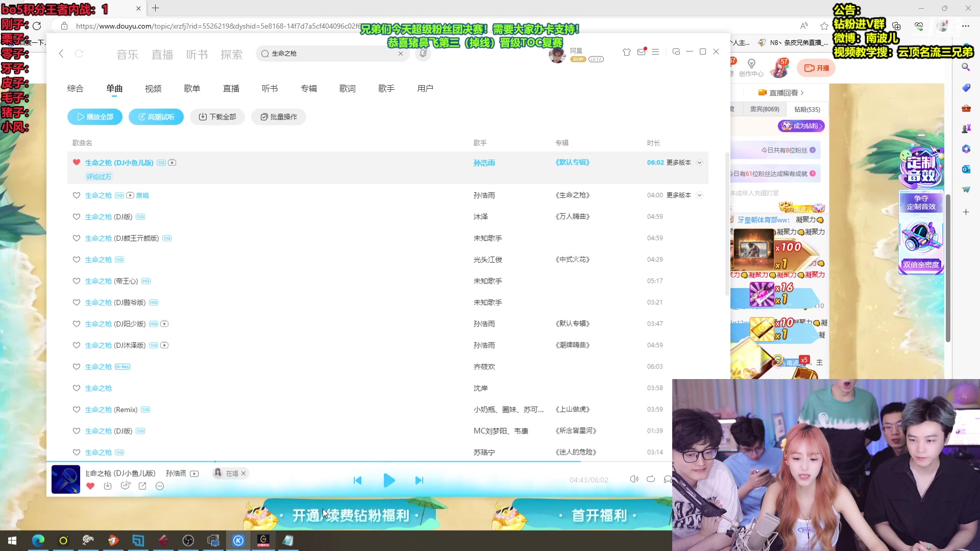Click the browser address bar URL

218,26
